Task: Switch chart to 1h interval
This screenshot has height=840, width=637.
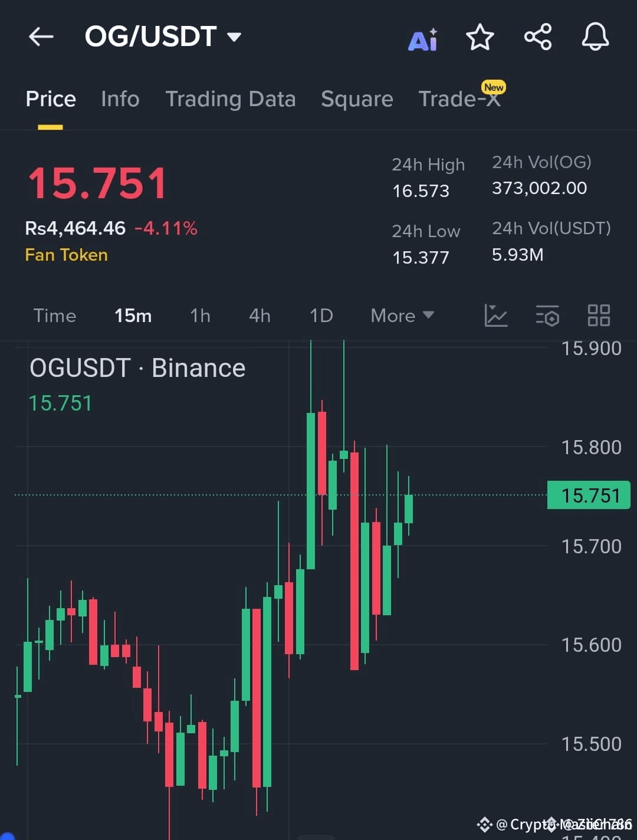Action: coord(200,316)
